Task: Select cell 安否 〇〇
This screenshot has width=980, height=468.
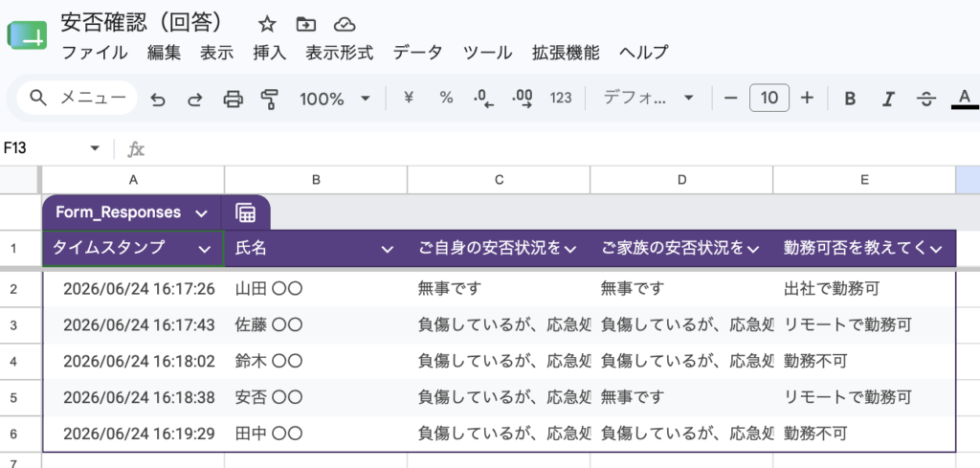Action: 316,397
